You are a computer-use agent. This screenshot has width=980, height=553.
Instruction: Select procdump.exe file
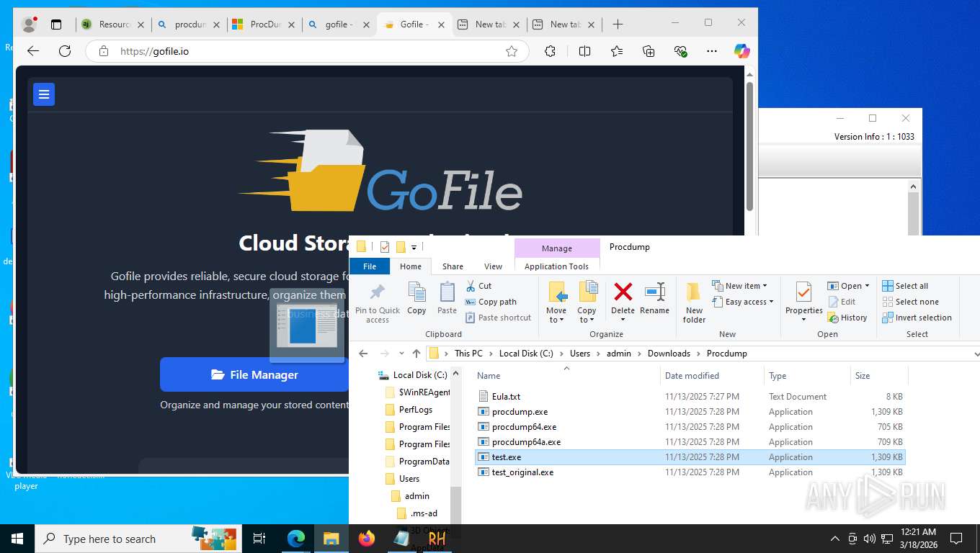(519, 412)
